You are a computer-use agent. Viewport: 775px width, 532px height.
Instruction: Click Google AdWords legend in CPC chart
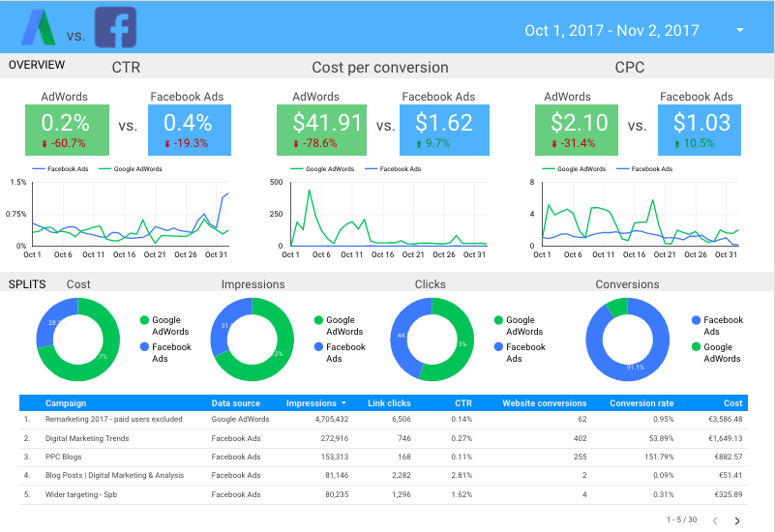click(574, 169)
